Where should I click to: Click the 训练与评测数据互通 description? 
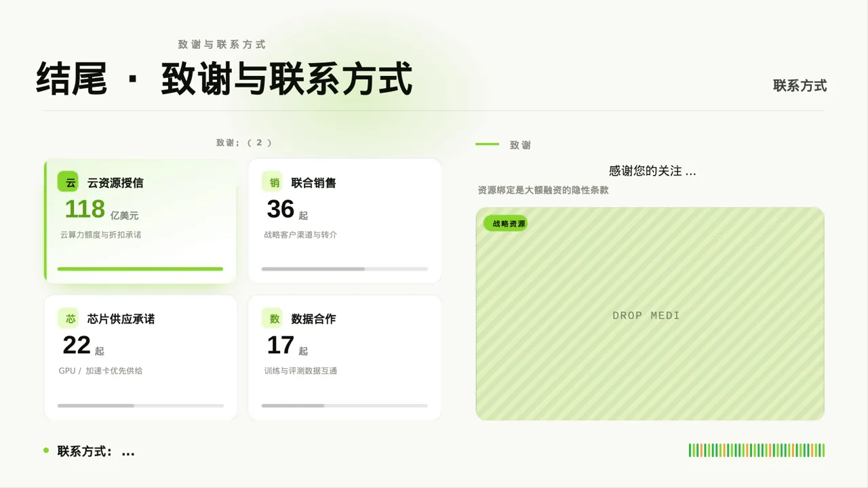[300, 371]
